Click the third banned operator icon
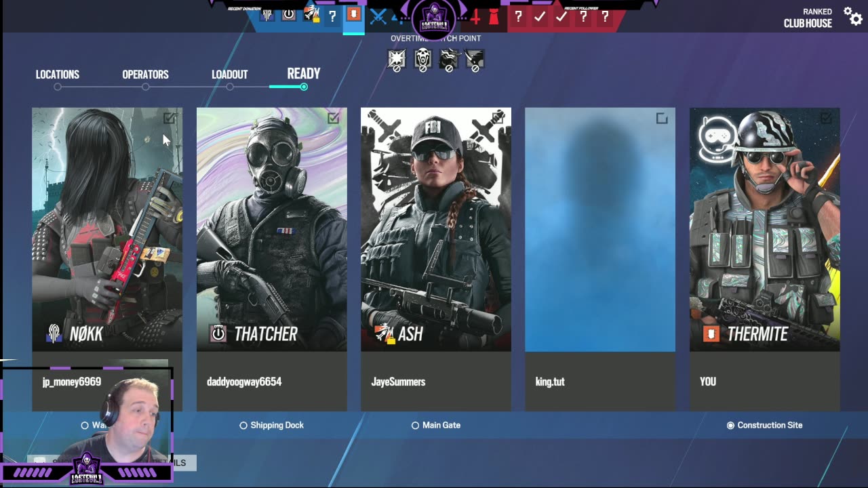 [448, 60]
